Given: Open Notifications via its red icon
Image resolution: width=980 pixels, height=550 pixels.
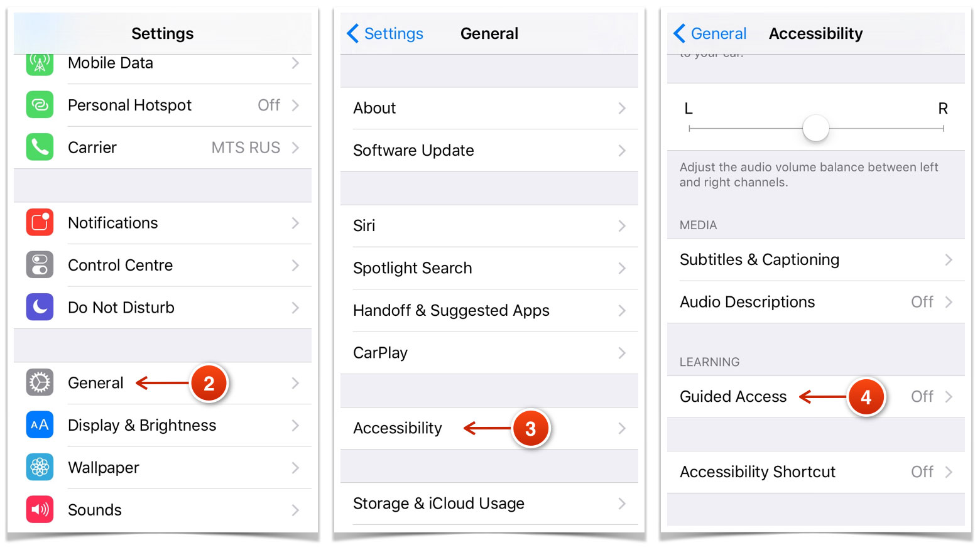Looking at the screenshot, I should 40,223.
